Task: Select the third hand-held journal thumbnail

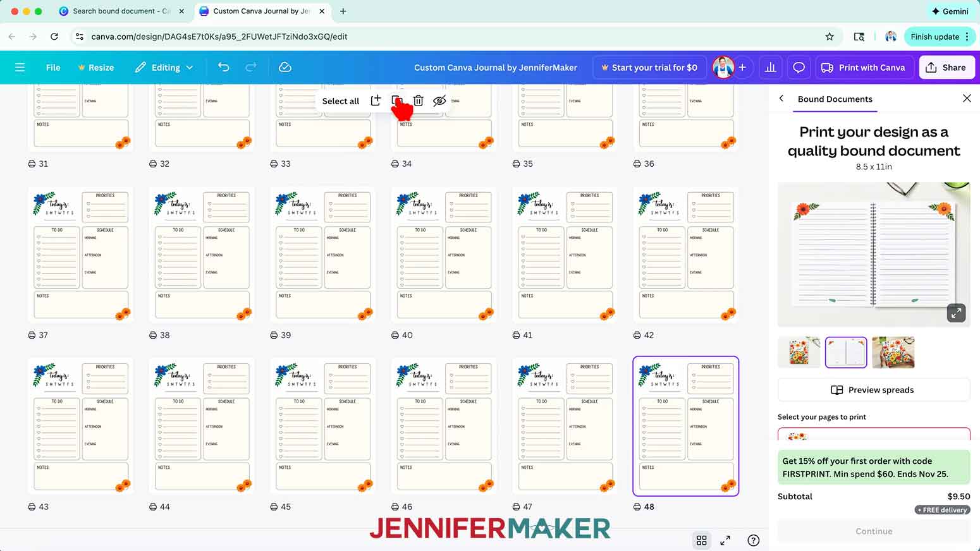Action: coord(893,352)
